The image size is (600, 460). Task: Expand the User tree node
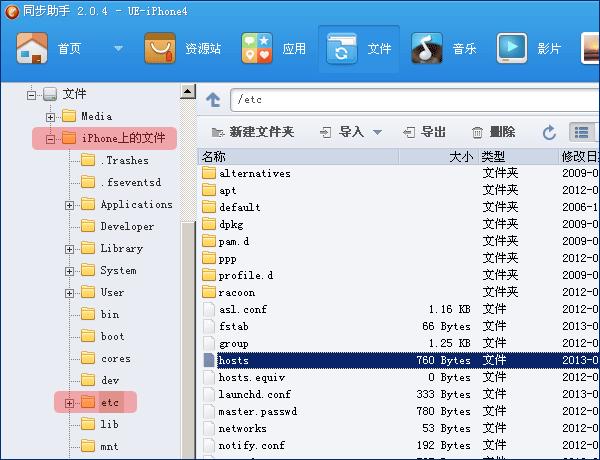tap(69, 294)
